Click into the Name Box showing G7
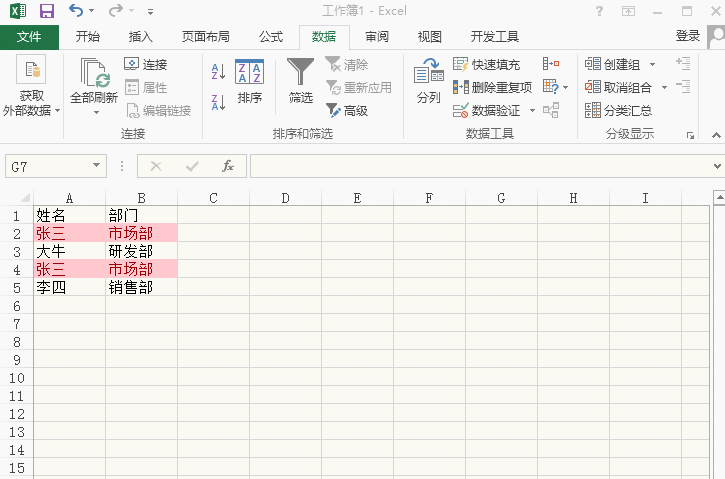 (49, 166)
